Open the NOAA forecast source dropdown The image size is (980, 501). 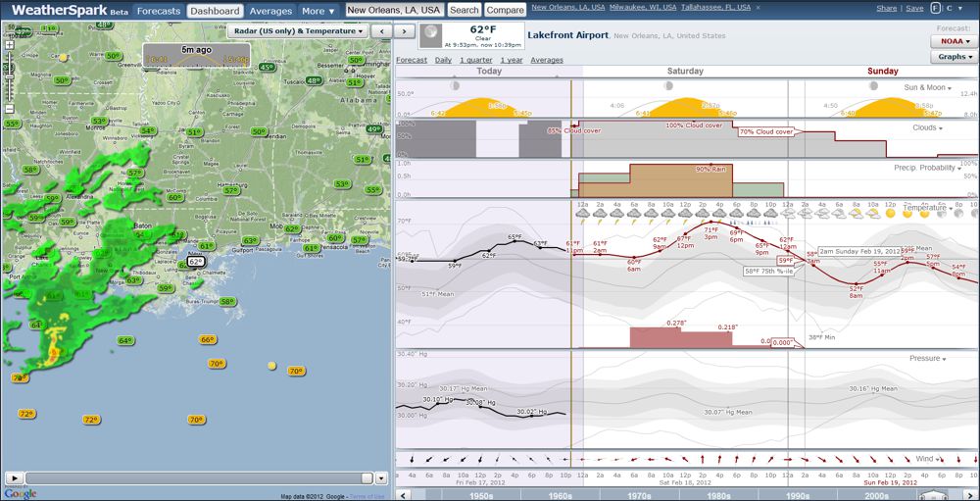tap(954, 41)
